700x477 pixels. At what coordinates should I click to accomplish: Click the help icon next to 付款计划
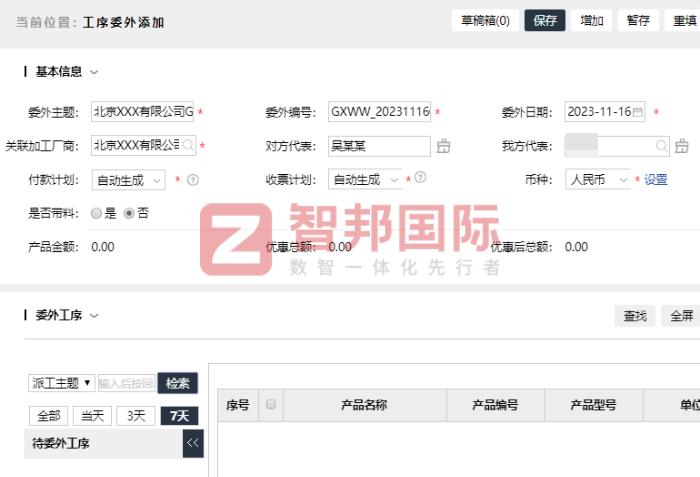(193, 180)
